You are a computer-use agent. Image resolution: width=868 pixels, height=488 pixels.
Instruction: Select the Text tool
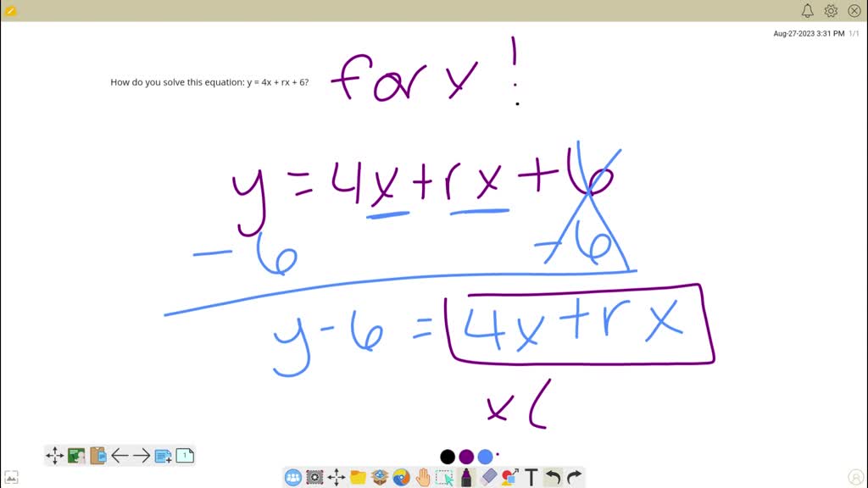(531, 477)
